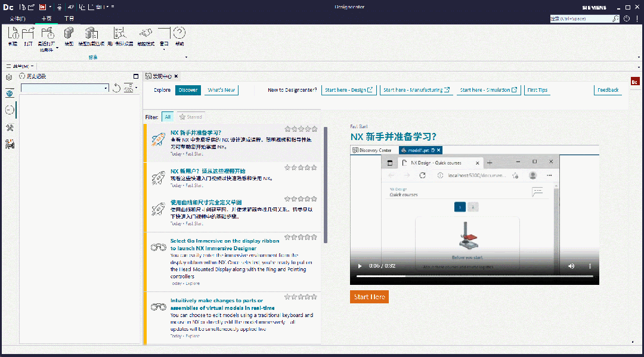Click the refresh arrow icon in history panel
This screenshot has height=357, width=644.
point(117,88)
